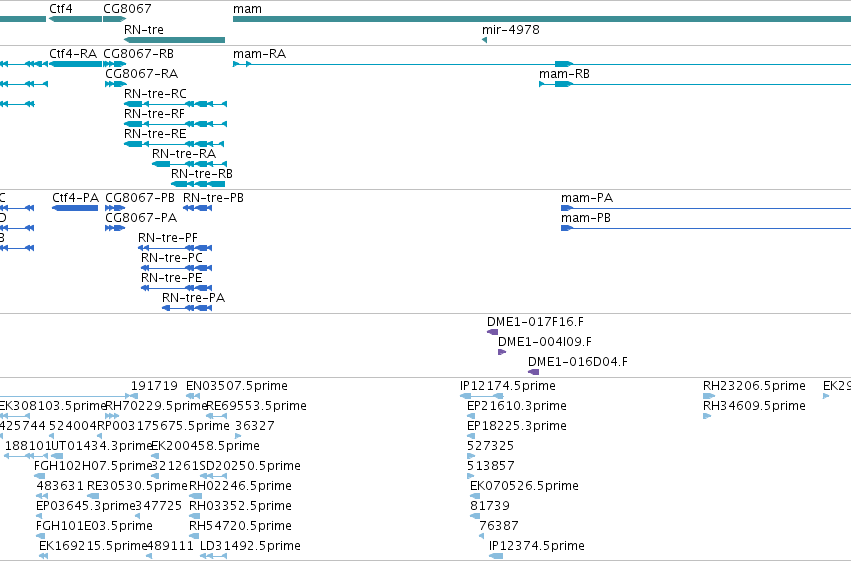Select the RN-tre-RC transcript
Image resolution: width=851 pixels, height=561 pixels.
(x=175, y=104)
